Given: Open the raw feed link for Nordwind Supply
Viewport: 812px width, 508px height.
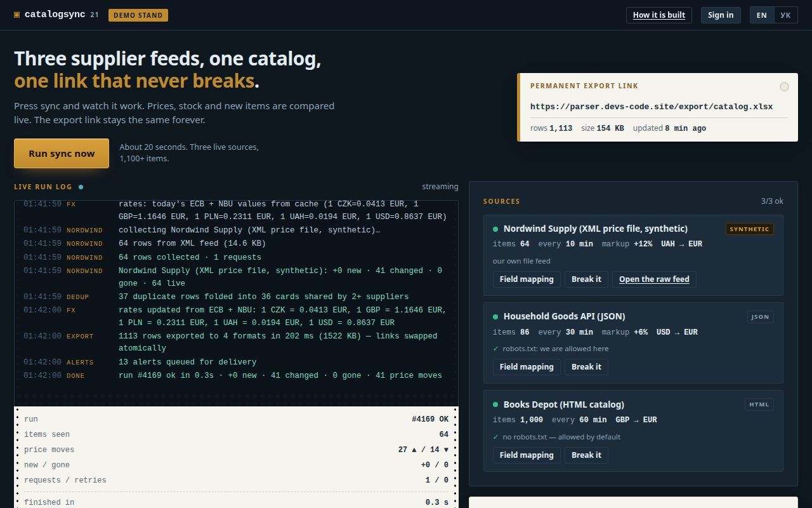Looking at the screenshot, I should pyautogui.click(x=654, y=279).
